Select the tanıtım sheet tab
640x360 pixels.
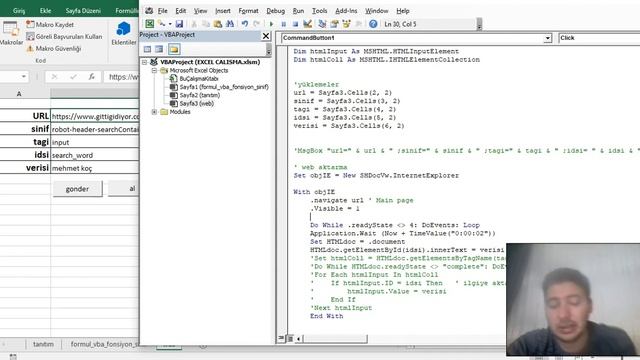point(43,344)
